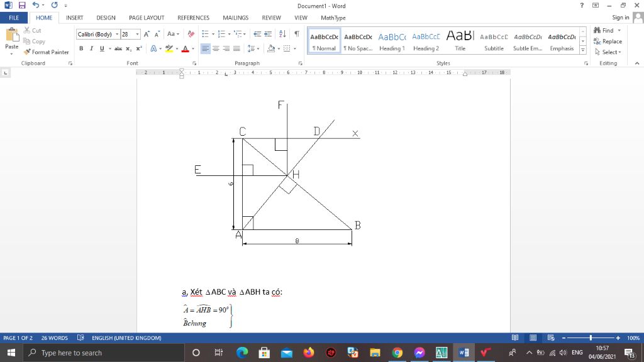This screenshot has width=644, height=362.
Task: Toggle Underline formatting
Action: [x=102, y=48]
